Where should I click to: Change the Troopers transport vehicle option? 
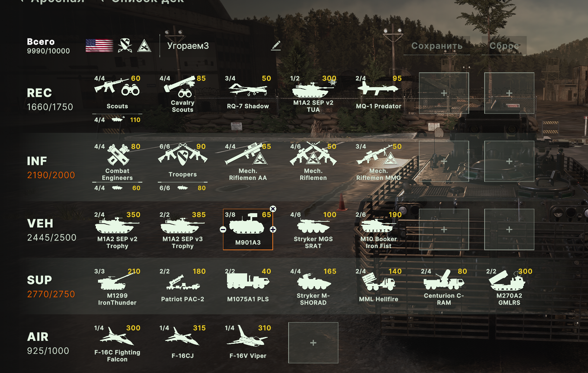183,188
